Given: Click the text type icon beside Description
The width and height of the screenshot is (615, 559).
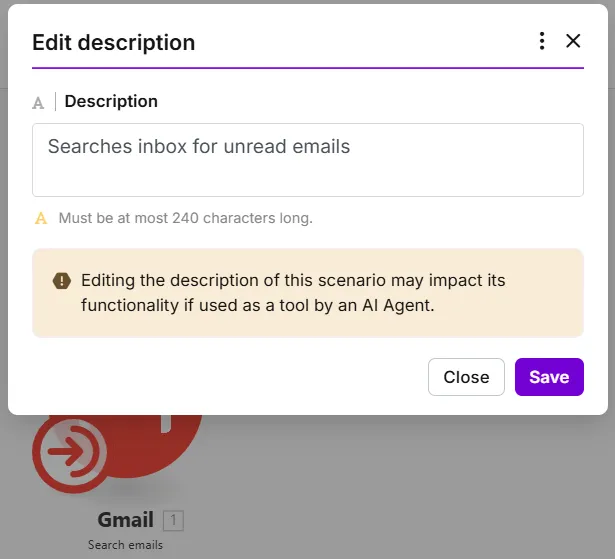Looking at the screenshot, I should [38, 103].
